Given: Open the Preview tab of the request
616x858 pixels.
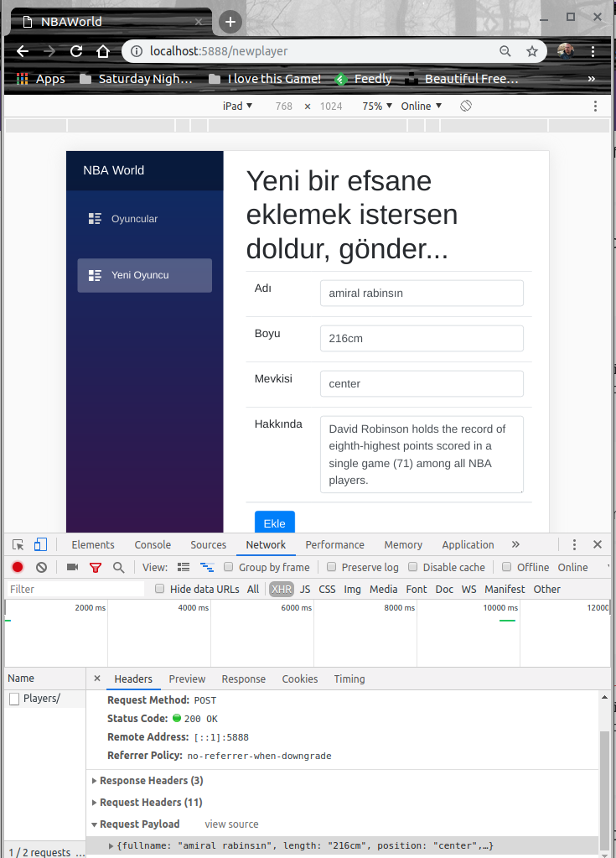Looking at the screenshot, I should pos(187,679).
